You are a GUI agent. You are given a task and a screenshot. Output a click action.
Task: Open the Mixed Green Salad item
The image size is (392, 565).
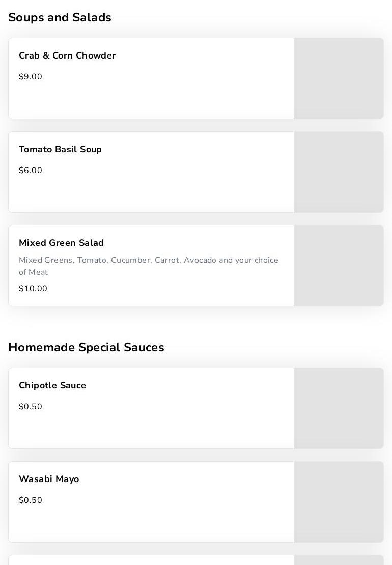coord(61,243)
